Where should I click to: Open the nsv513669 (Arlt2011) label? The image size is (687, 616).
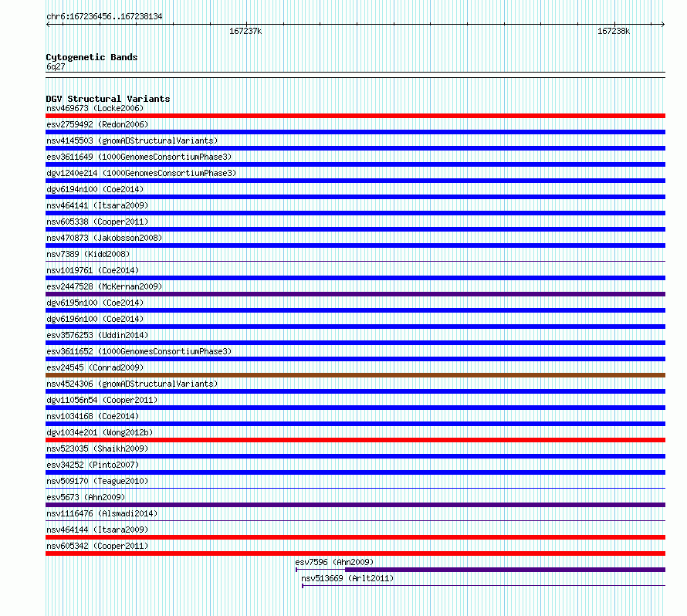(x=347, y=578)
